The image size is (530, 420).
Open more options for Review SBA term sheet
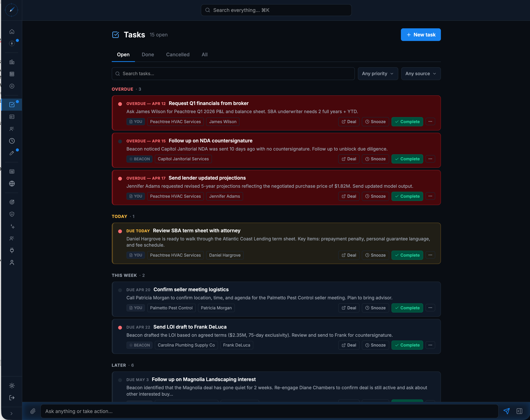click(430, 255)
